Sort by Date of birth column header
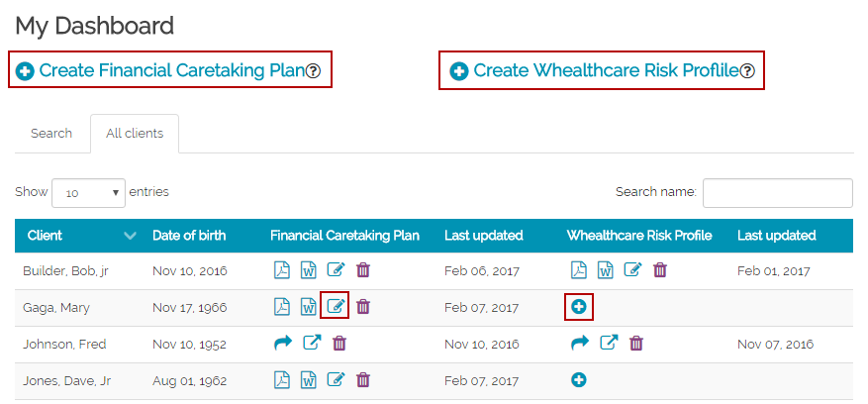The width and height of the screenshot is (868, 404). [x=189, y=236]
